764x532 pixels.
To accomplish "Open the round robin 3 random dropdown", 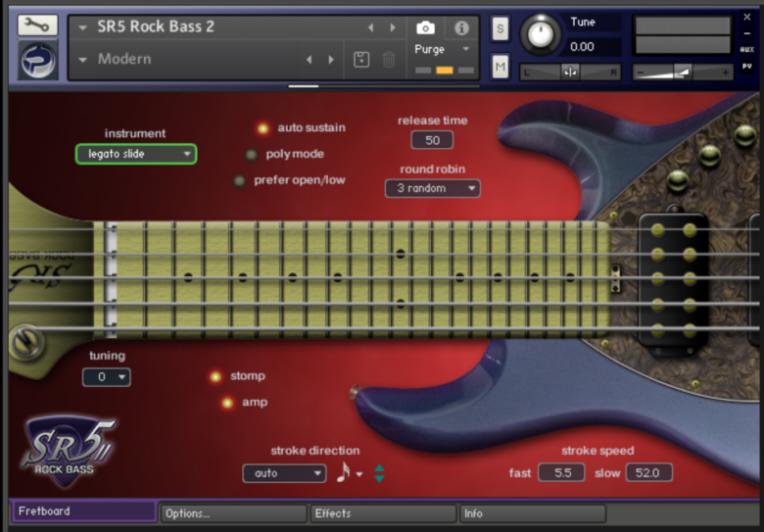I will 433,188.
